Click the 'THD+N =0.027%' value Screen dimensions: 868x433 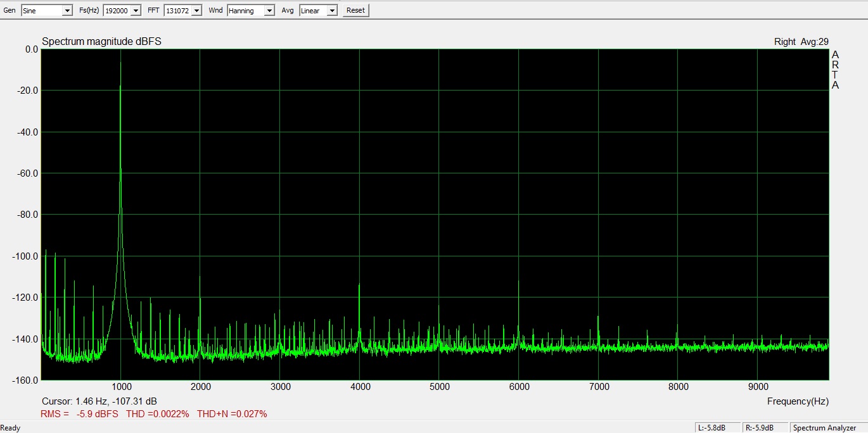(x=232, y=414)
